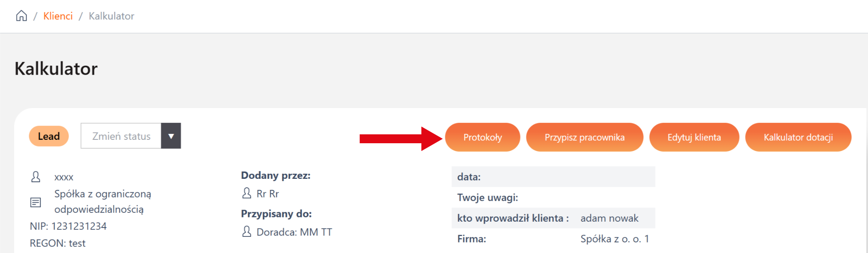Click the Twoje uwagi row

553,197
